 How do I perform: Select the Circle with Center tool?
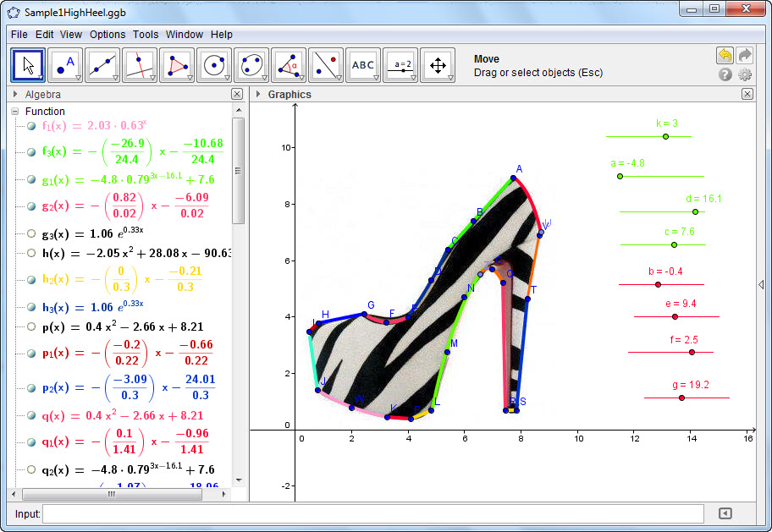pyautogui.click(x=214, y=65)
